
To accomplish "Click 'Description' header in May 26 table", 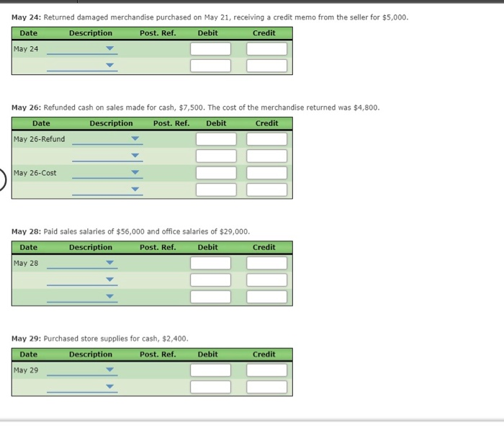I will 111,123.
